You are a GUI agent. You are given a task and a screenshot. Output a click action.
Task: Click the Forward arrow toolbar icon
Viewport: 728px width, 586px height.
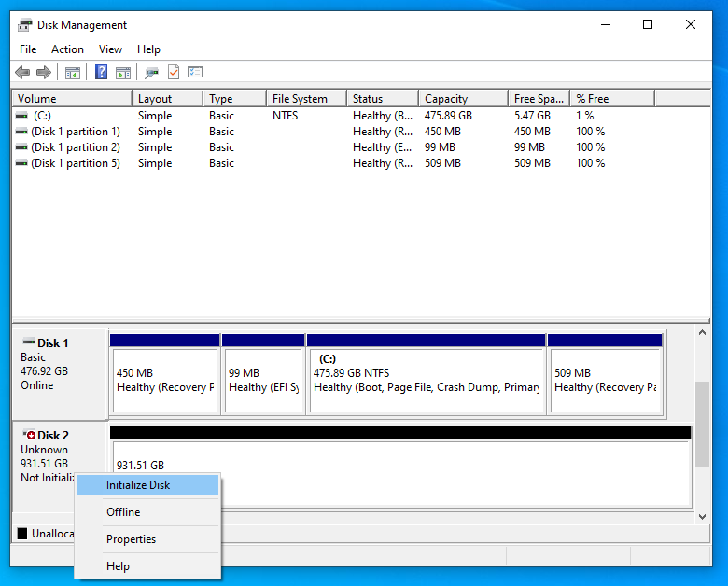pyautogui.click(x=44, y=73)
